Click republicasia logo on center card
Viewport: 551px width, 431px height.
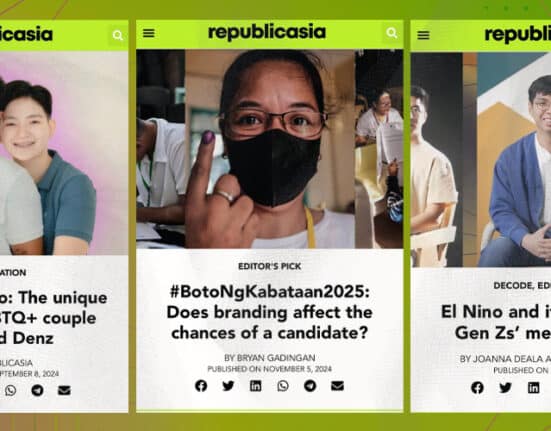coord(267,33)
